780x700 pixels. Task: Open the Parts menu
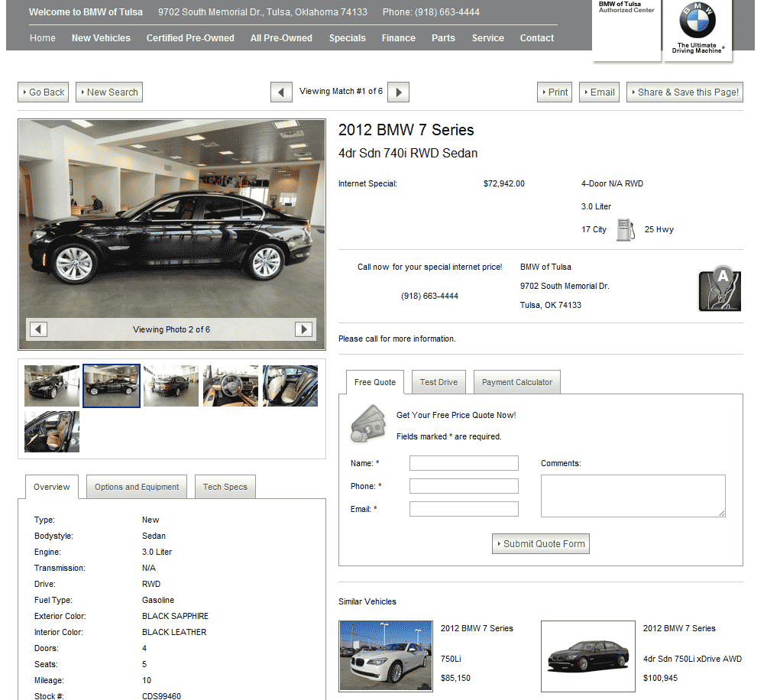point(443,37)
